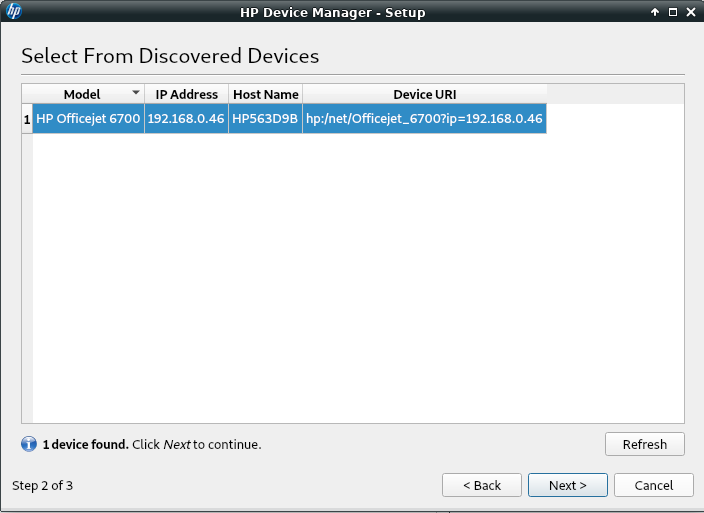Cancel the device setup wizard
This screenshot has width=704, height=513.
(653, 485)
